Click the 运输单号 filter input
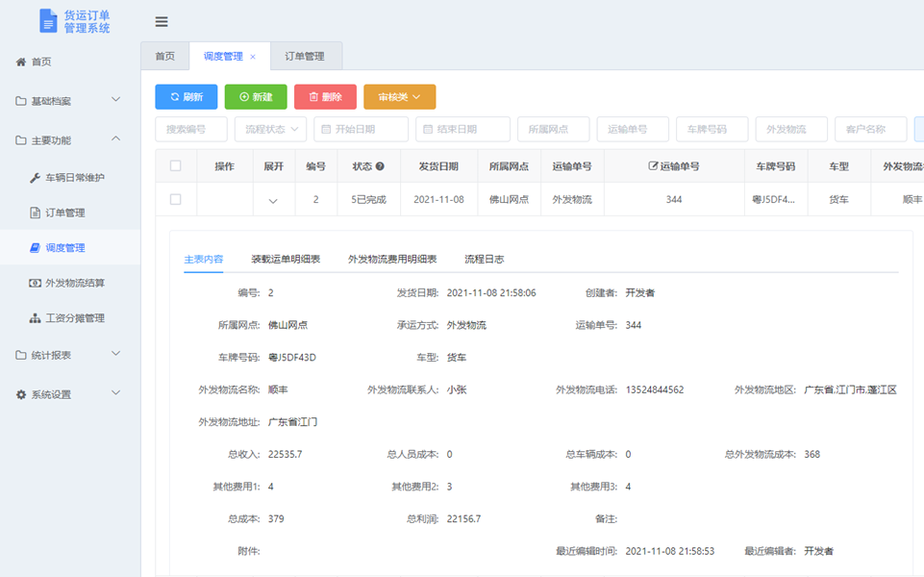This screenshot has width=924, height=577. pos(633,129)
